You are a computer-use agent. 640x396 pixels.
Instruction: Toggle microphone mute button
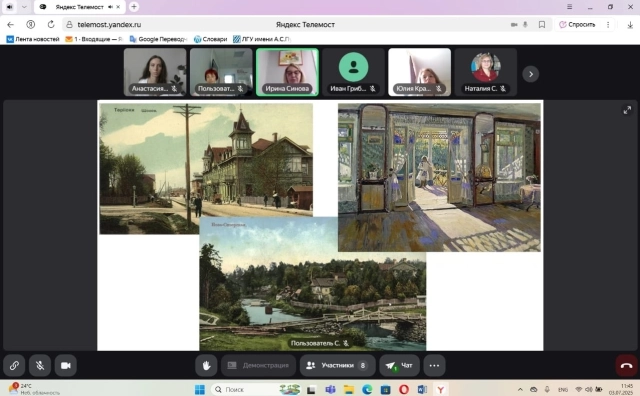point(40,365)
